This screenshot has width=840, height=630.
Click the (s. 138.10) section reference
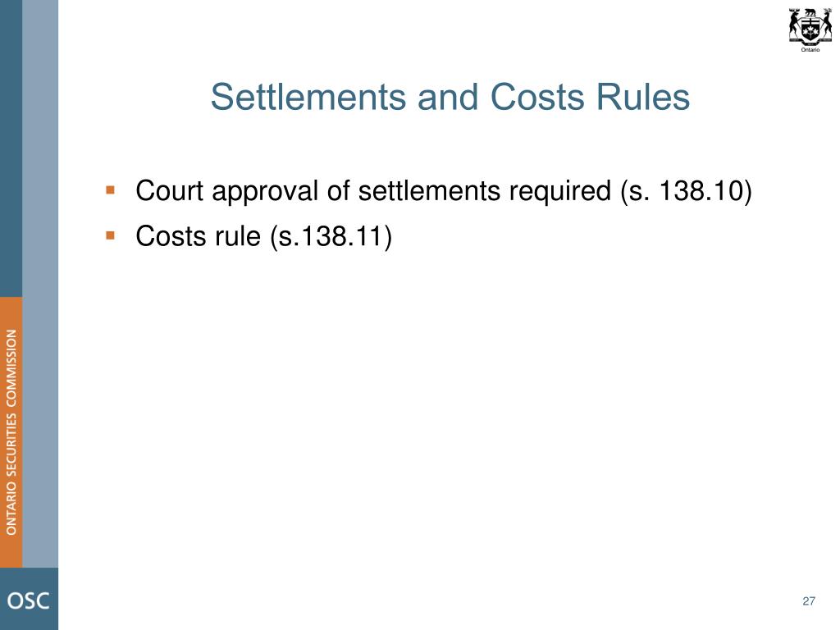pyautogui.click(x=686, y=191)
